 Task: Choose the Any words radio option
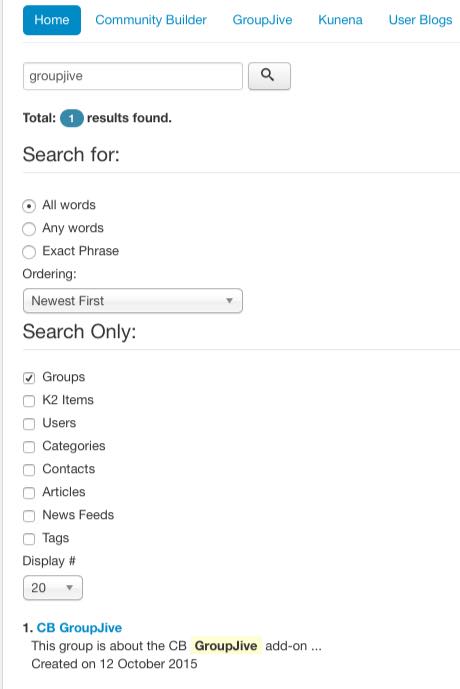pyautogui.click(x=29, y=228)
